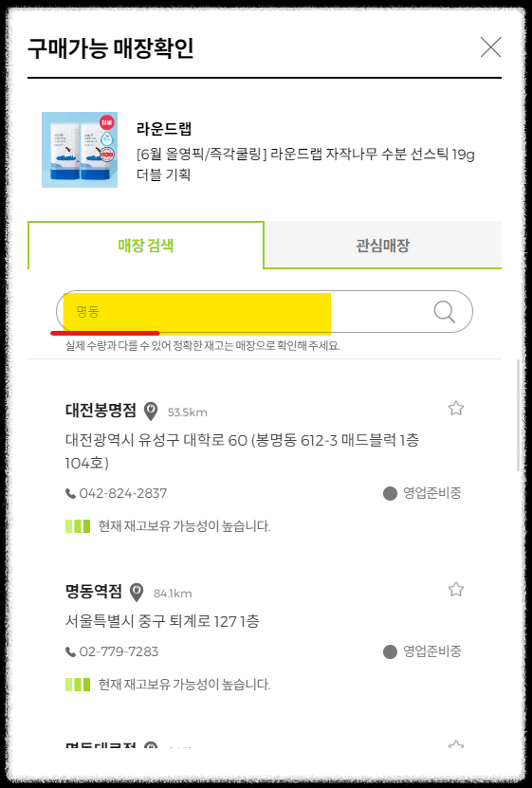Toggle star on partially visible third store
Screen dimensions: 532x788
pos(455,744)
